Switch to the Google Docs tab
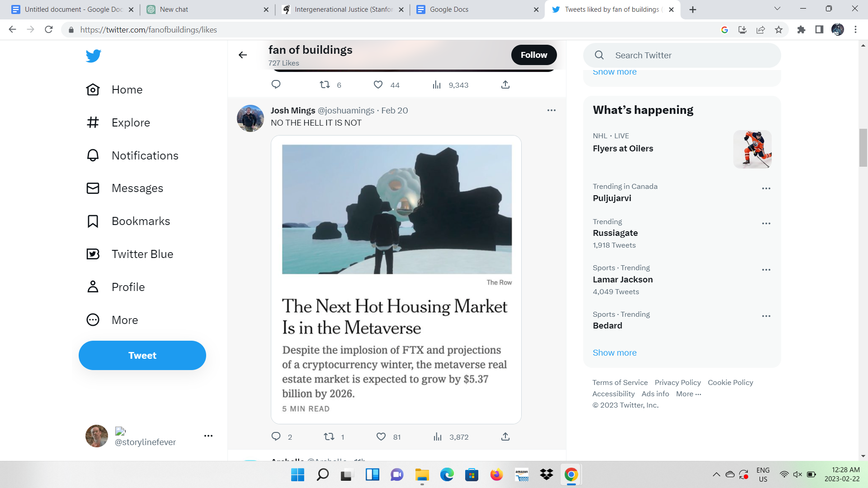 (478, 9)
